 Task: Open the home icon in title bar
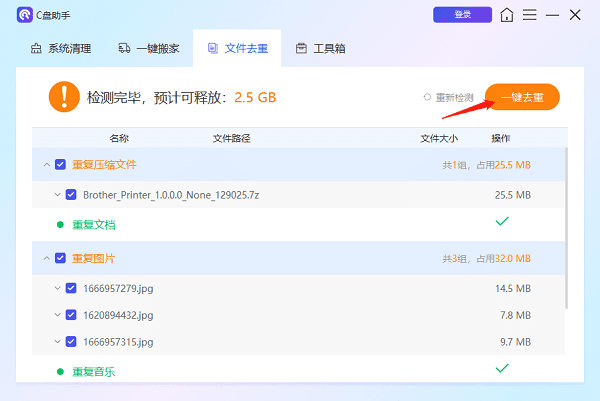click(508, 15)
